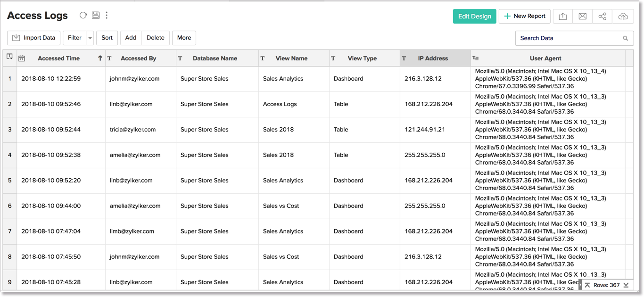Jump to first row using top arrow icon
644x297 pixels.
pos(587,285)
